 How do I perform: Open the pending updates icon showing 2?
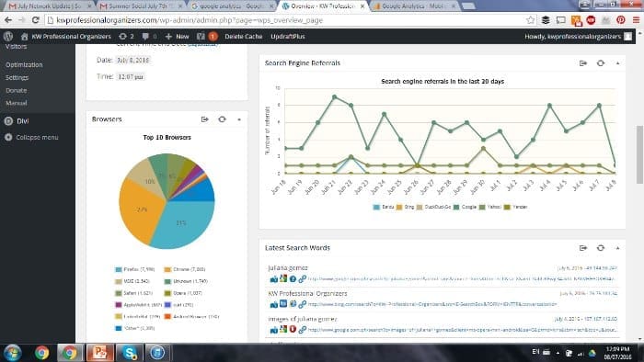pos(126,36)
